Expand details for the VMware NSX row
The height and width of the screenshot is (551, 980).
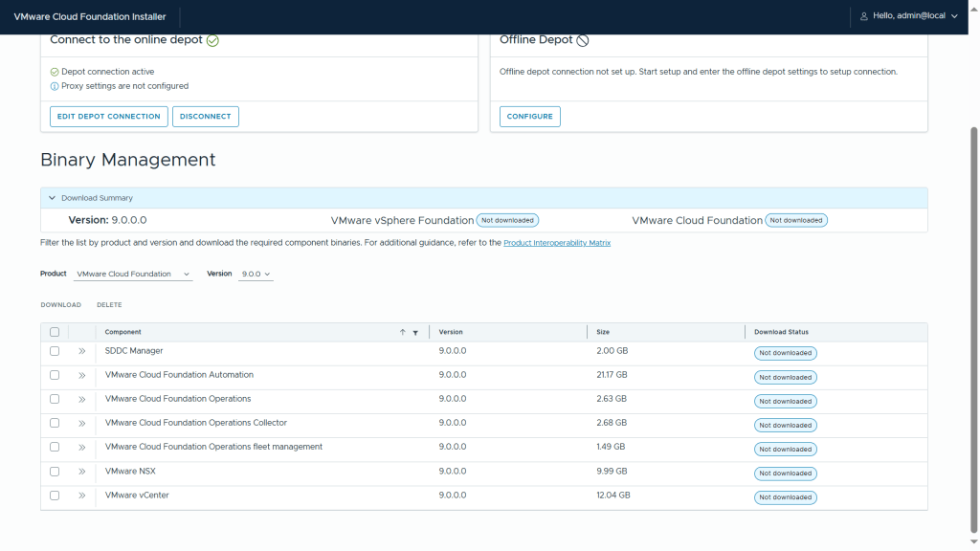[82, 472]
